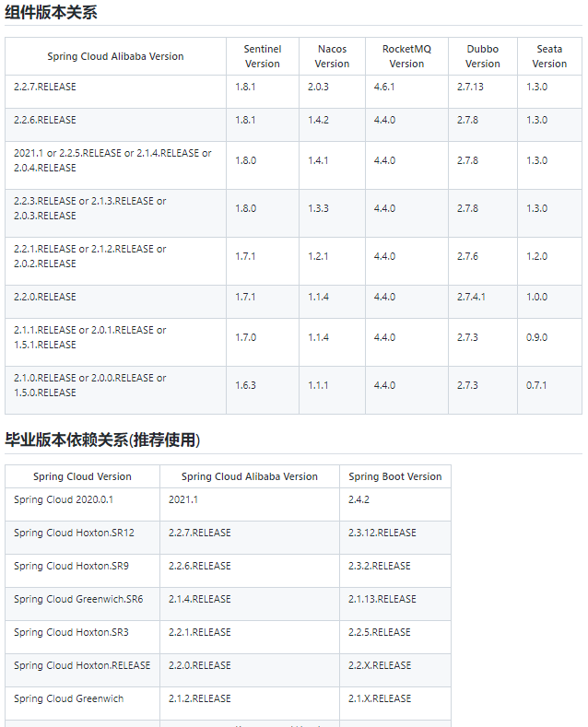Select the 'Nacos Version' column header
This screenshot has width=588, height=727.
[x=332, y=56]
